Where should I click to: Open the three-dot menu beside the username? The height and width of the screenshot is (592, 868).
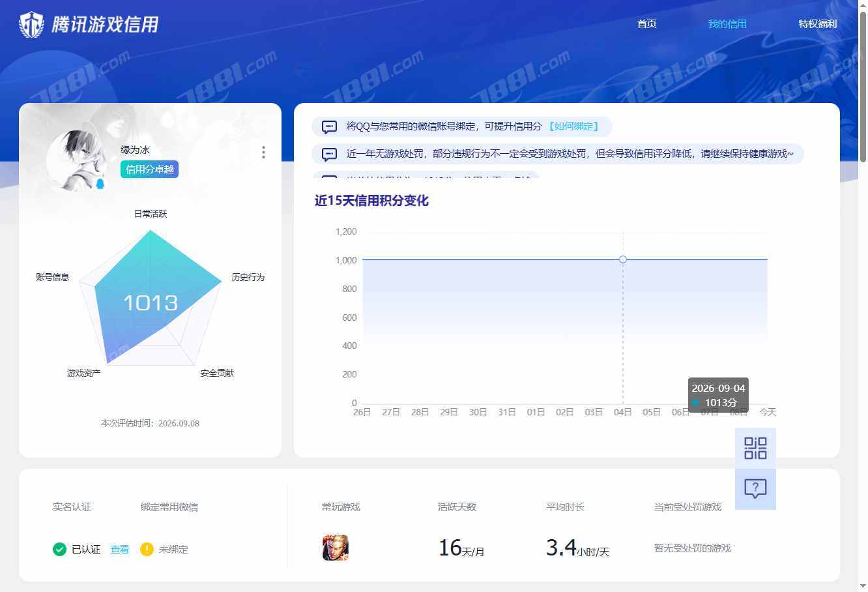click(x=263, y=152)
